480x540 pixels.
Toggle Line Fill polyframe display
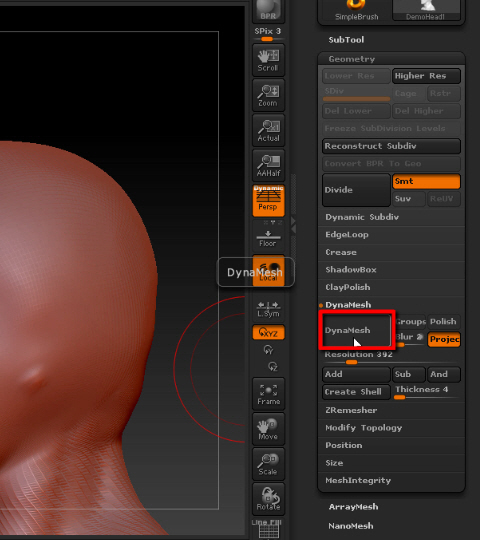tap(268, 529)
